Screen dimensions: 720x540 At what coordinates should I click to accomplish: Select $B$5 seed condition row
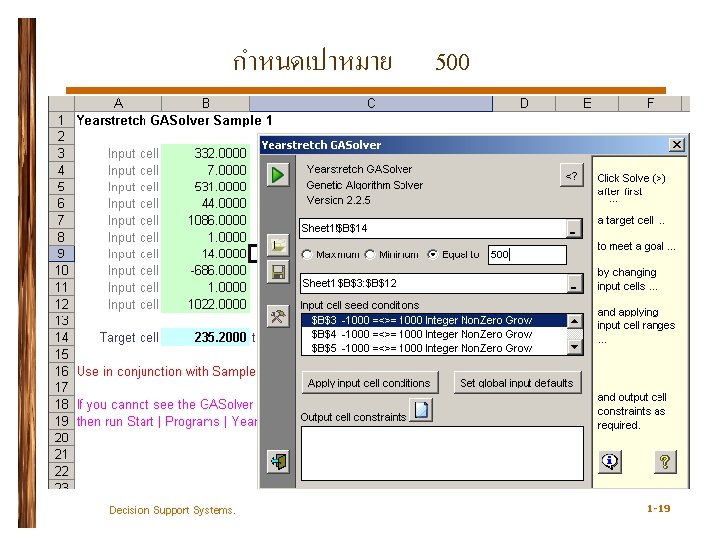(434, 348)
